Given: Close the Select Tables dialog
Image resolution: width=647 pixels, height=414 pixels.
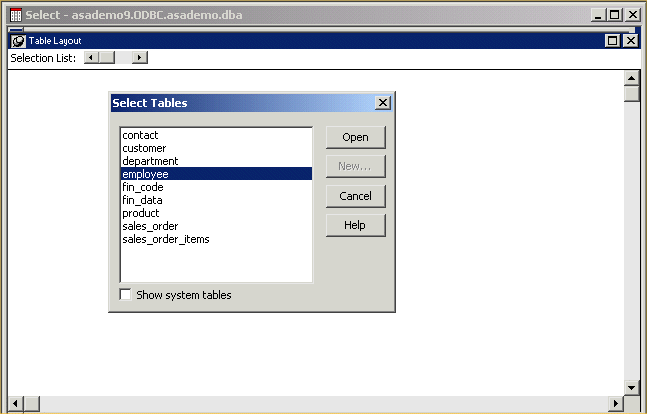Looking at the screenshot, I should [383, 103].
